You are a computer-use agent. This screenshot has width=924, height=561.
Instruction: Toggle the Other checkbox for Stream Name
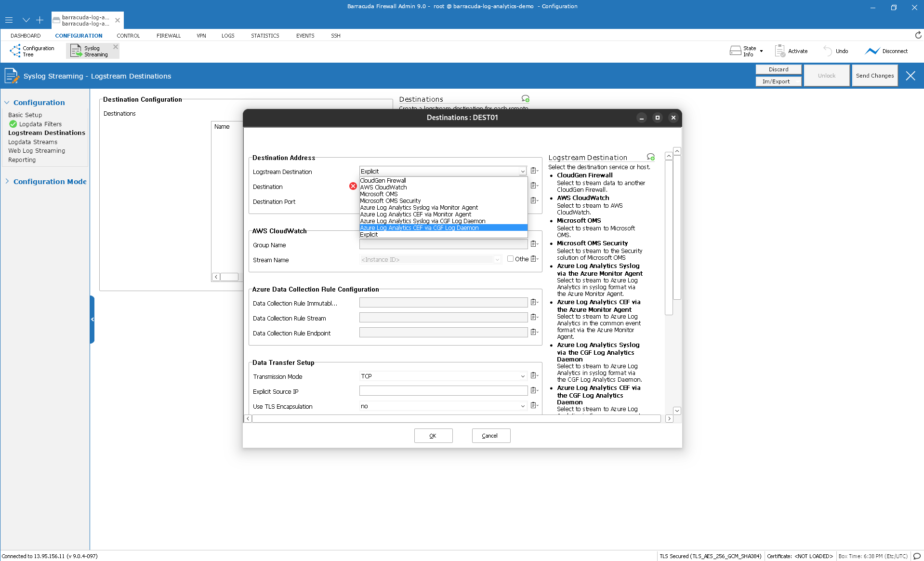(510, 259)
